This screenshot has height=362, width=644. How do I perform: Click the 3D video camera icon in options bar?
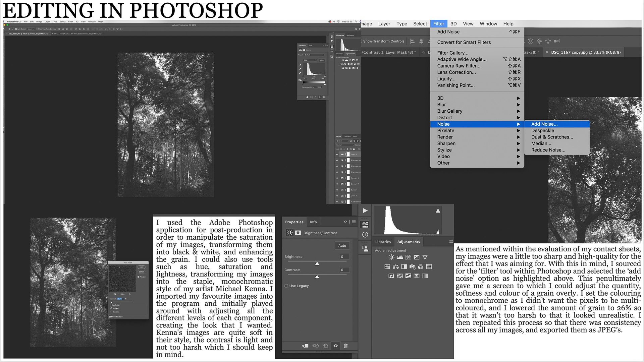click(557, 41)
